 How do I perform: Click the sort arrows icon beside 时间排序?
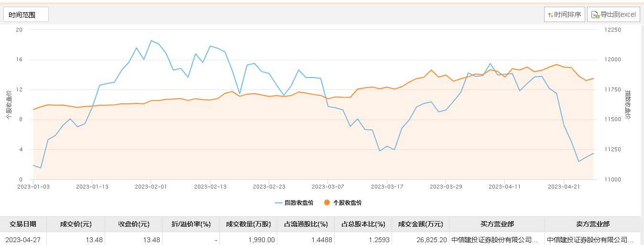tap(550, 15)
